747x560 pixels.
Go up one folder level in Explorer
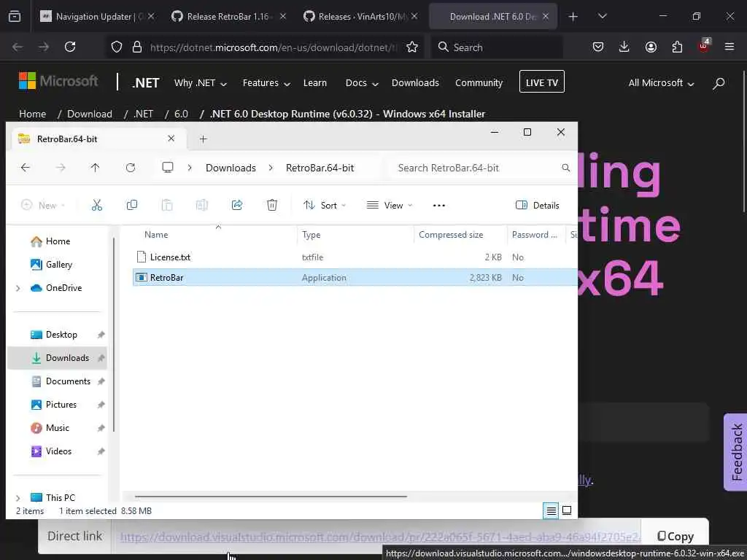pyautogui.click(x=96, y=168)
